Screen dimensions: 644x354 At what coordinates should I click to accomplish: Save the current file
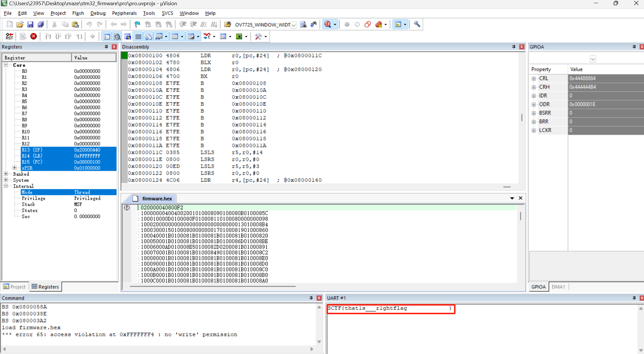pyautogui.click(x=30, y=25)
